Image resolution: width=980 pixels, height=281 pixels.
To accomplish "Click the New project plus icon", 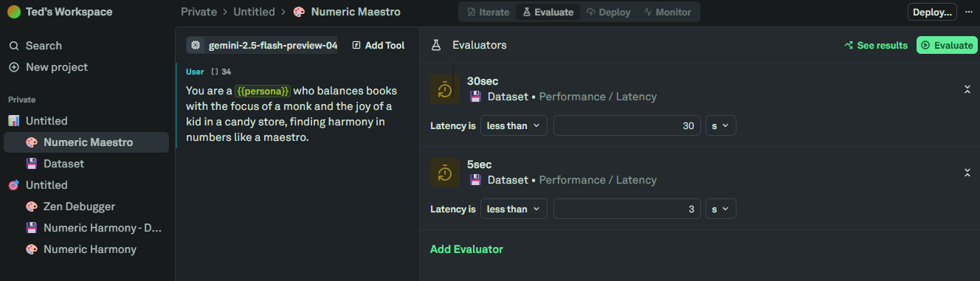I will [13, 67].
